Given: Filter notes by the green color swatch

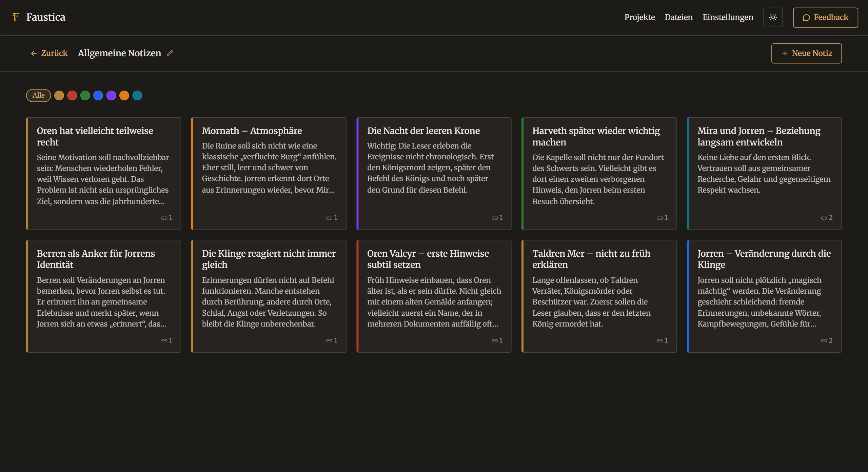Looking at the screenshot, I should [x=85, y=96].
